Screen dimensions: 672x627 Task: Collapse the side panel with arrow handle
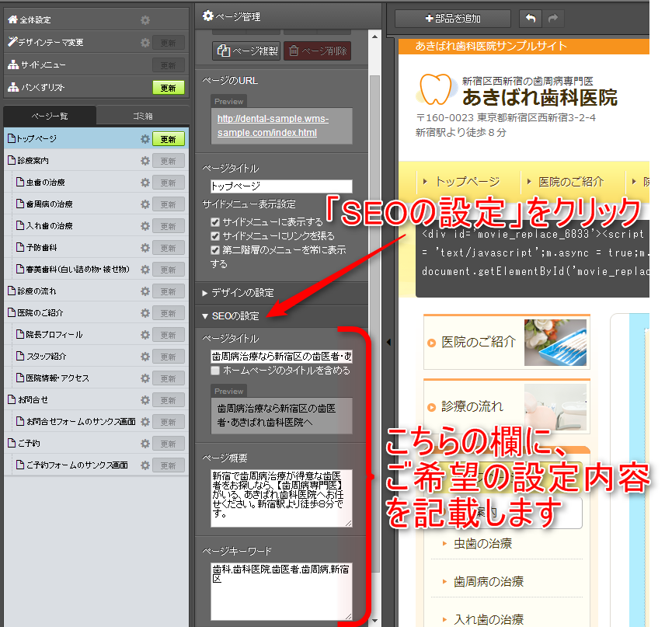(x=388, y=342)
